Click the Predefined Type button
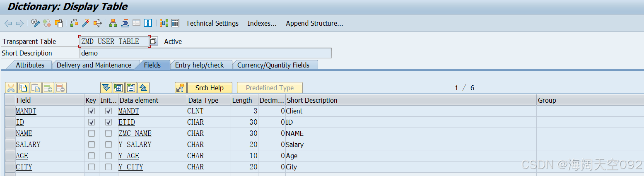 270,88
